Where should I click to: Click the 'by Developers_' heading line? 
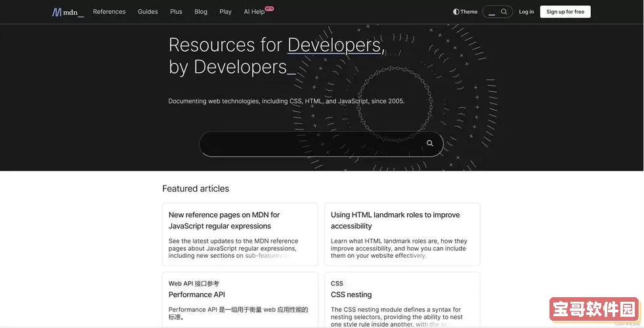pos(232,68)
